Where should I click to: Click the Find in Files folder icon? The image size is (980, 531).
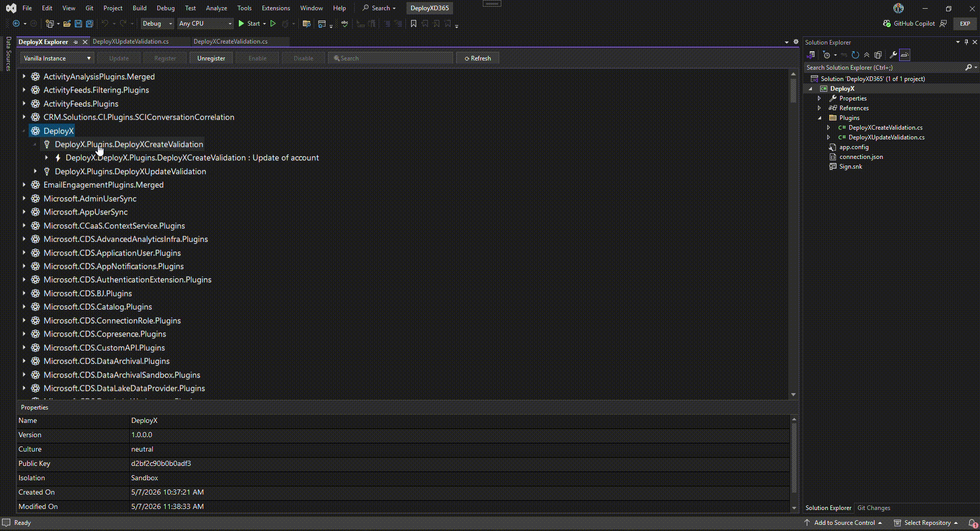click(x=307, y=24)
